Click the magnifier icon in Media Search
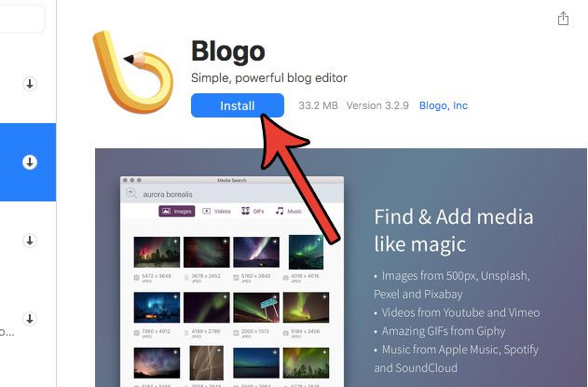588x387 pixels. click(x=131, y=194)
